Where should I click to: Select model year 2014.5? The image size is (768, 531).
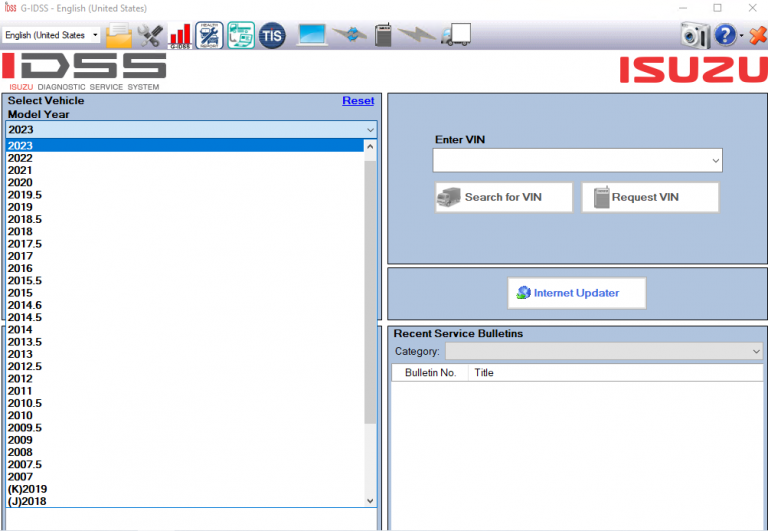pyautogui.click(x=185, y=317)
